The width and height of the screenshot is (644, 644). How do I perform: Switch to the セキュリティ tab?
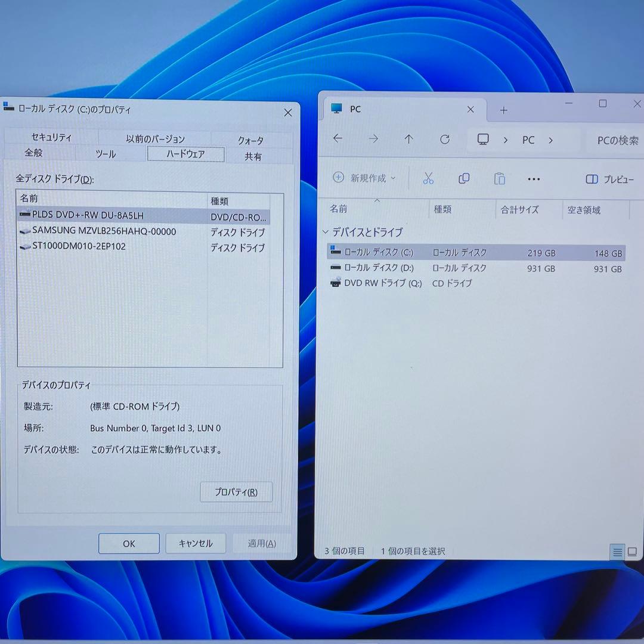pos(51,137)
